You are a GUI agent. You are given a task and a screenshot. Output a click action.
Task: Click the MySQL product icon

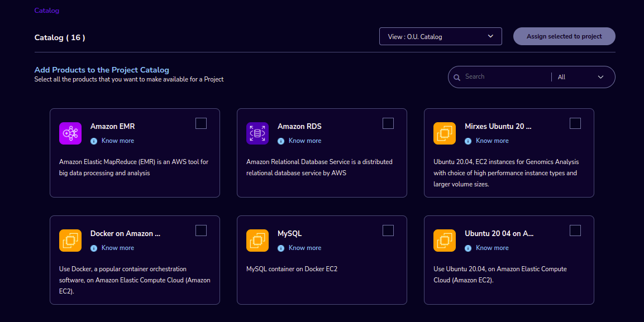(257, 241)
